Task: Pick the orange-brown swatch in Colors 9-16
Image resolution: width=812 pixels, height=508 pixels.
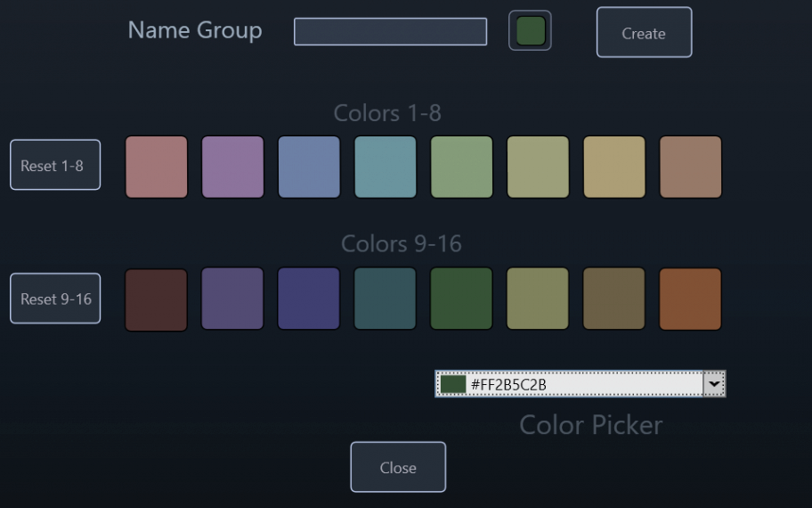Action: (690, 299)
